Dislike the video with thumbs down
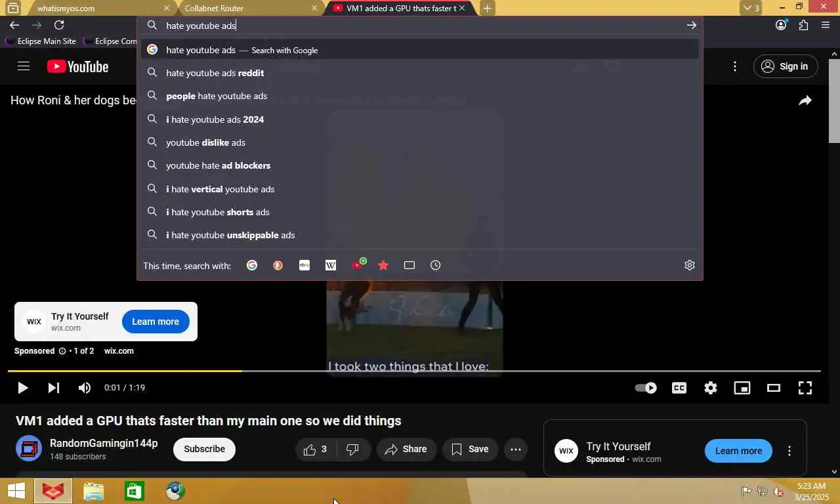This screenshot has height=504, width=840. [353, 450]
